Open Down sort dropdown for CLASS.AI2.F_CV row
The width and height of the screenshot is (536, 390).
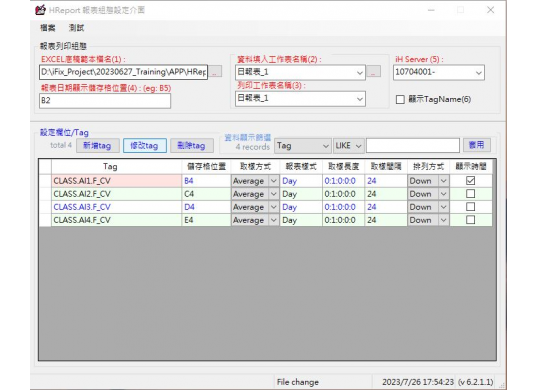[443, 194]
